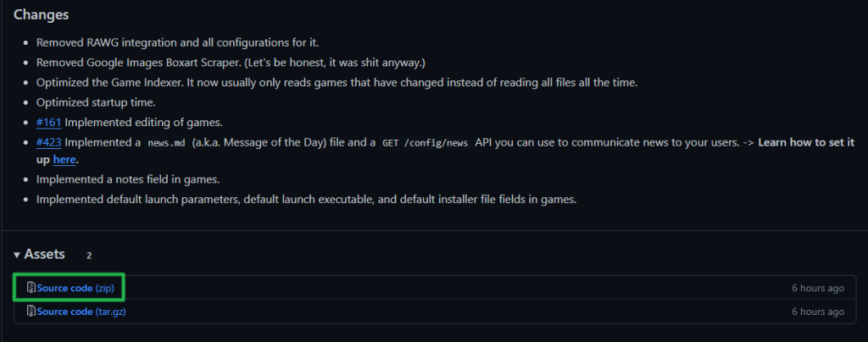Click the Changes heading

click(x=42, y=15)
